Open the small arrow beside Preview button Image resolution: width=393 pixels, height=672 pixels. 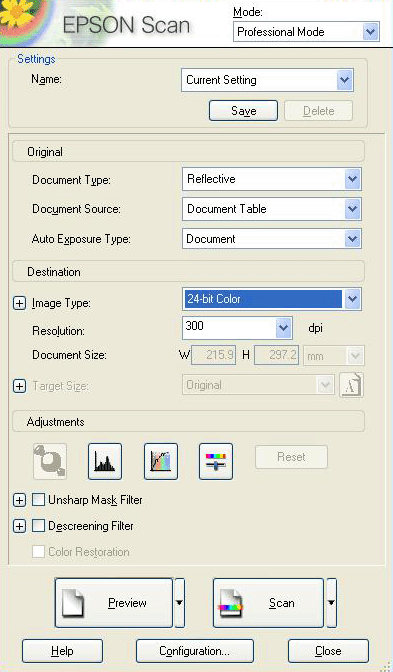[180, 603]
